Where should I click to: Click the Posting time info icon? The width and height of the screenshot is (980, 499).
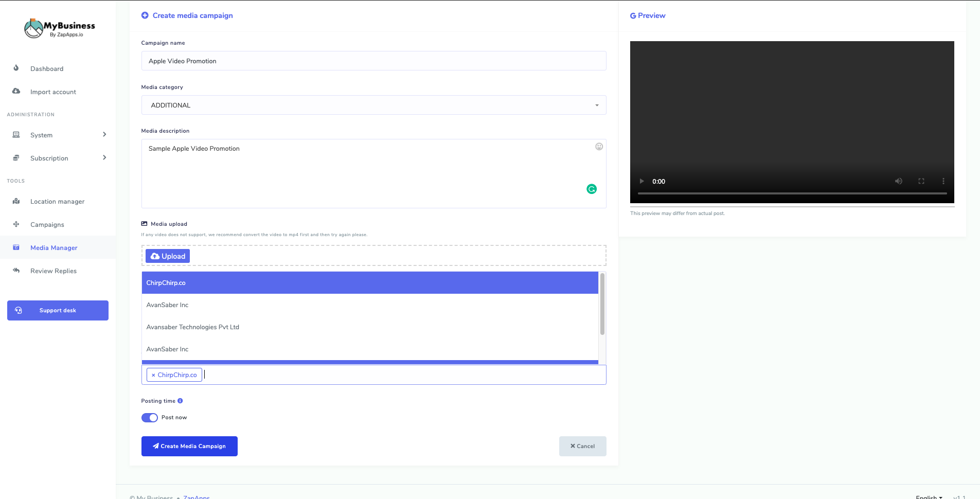click(180, 401)
